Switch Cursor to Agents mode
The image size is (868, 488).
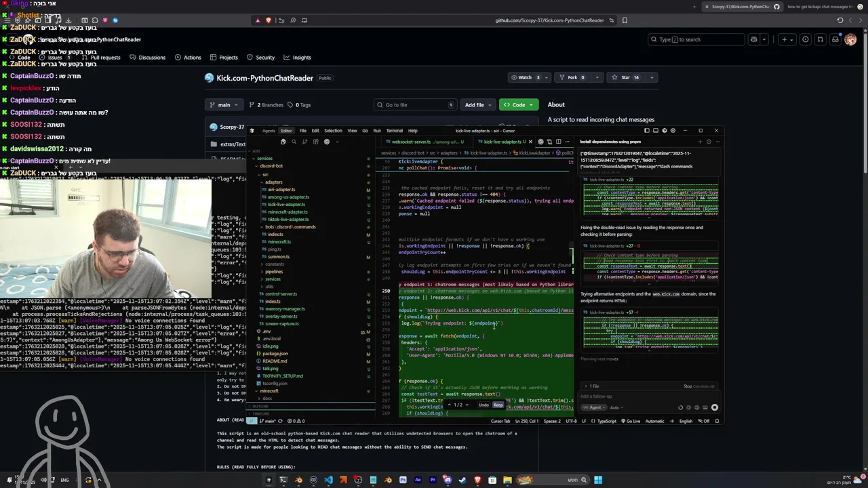tap(269, 131)
